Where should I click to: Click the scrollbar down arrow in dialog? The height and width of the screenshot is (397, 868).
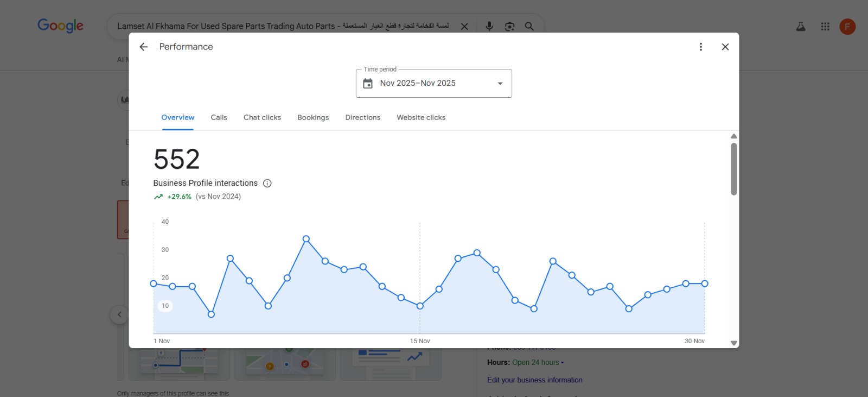pyautogui.click(x=734, y=343)
